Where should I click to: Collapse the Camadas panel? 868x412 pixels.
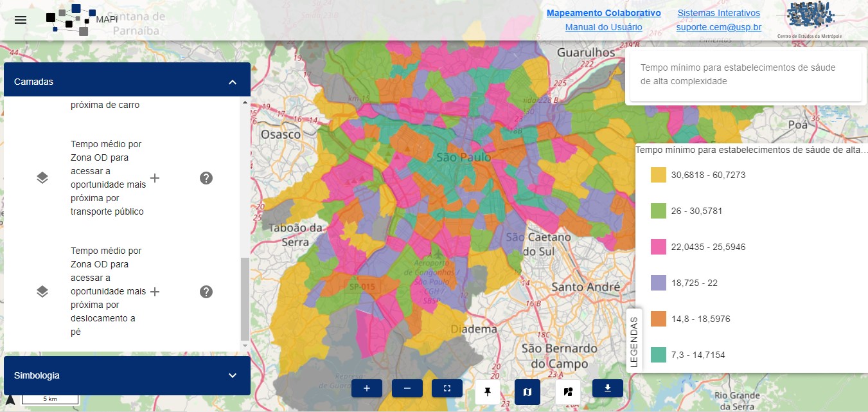(233, 82)
